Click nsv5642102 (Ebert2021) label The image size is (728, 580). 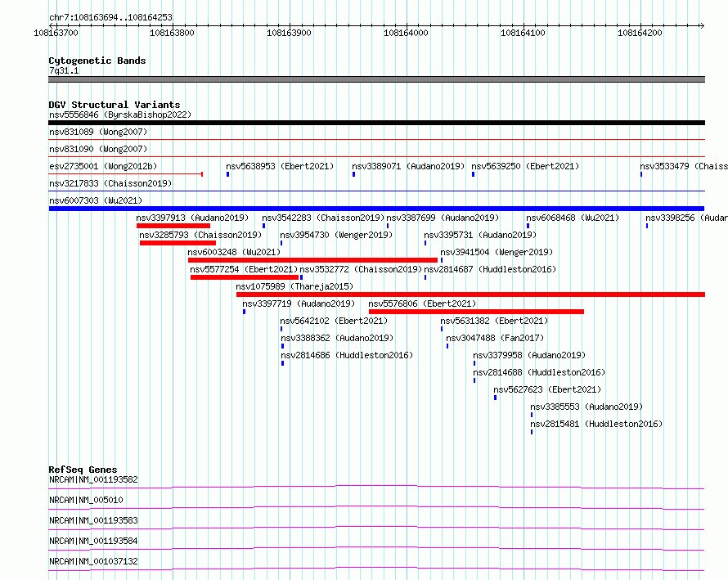pyautogui.click(x=334, y=321)
